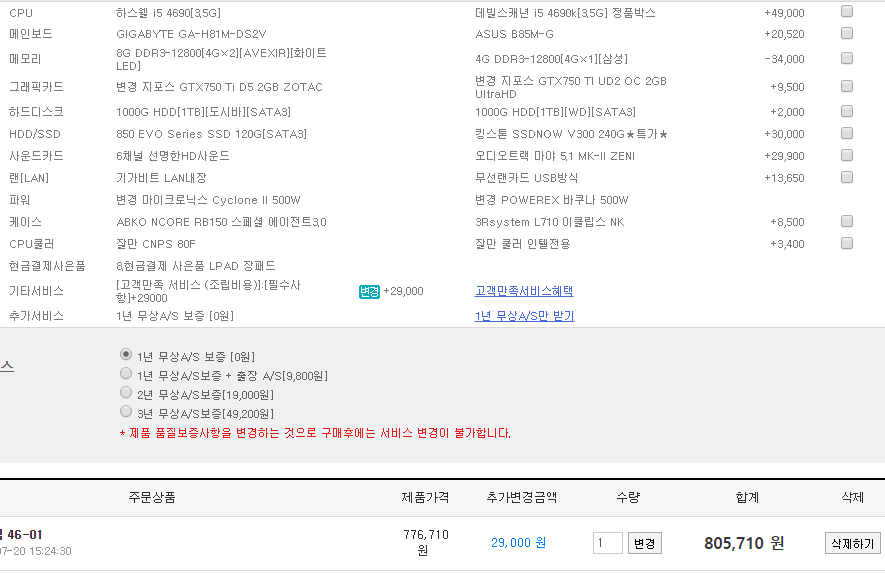Click the 삭제 column header
This screenshot has height=573, width=885.
(x=852, y=497)
